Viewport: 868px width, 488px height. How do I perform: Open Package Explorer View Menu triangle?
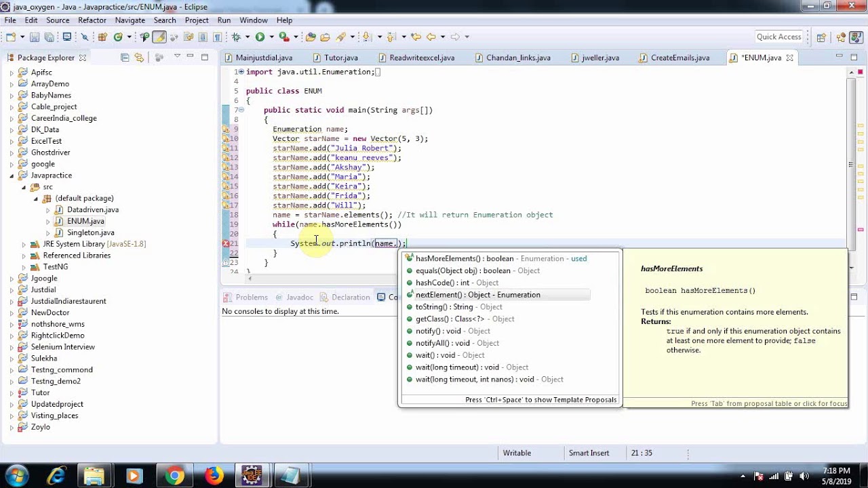[x=177, y=57]
